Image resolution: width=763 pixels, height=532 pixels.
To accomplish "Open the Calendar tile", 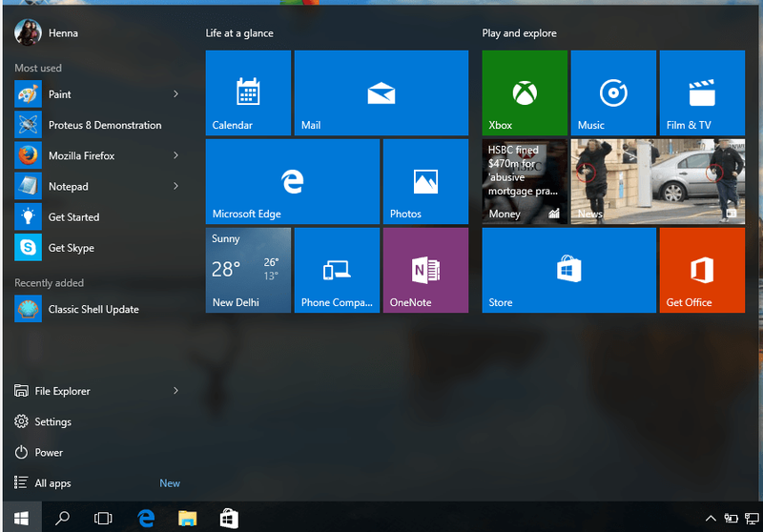I will click(x=248, y=92).
